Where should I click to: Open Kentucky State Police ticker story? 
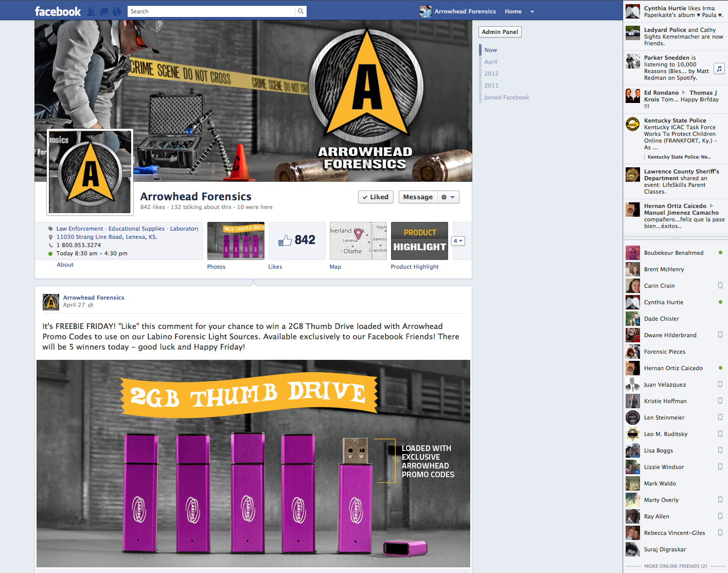675,139
